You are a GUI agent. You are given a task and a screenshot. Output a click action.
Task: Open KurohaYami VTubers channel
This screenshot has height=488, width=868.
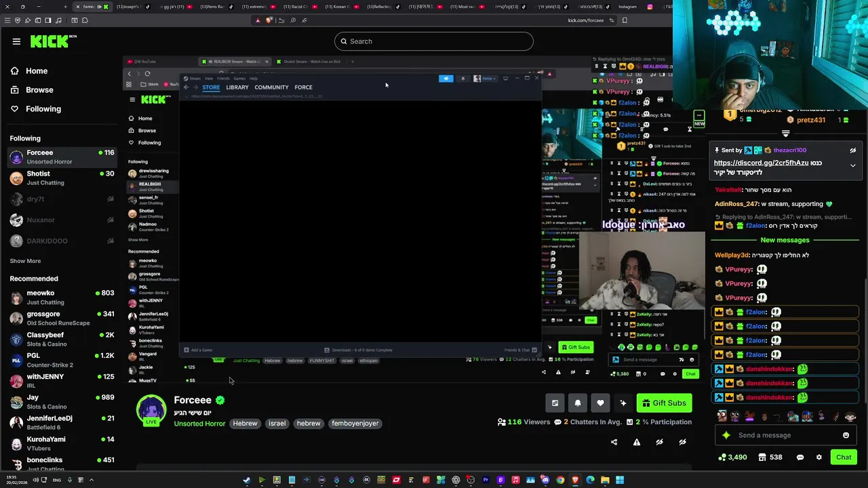point(61,444)
